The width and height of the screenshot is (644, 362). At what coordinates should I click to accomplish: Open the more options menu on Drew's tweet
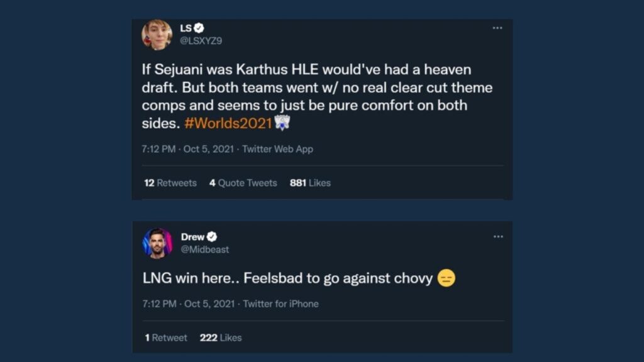coord(498,237)
